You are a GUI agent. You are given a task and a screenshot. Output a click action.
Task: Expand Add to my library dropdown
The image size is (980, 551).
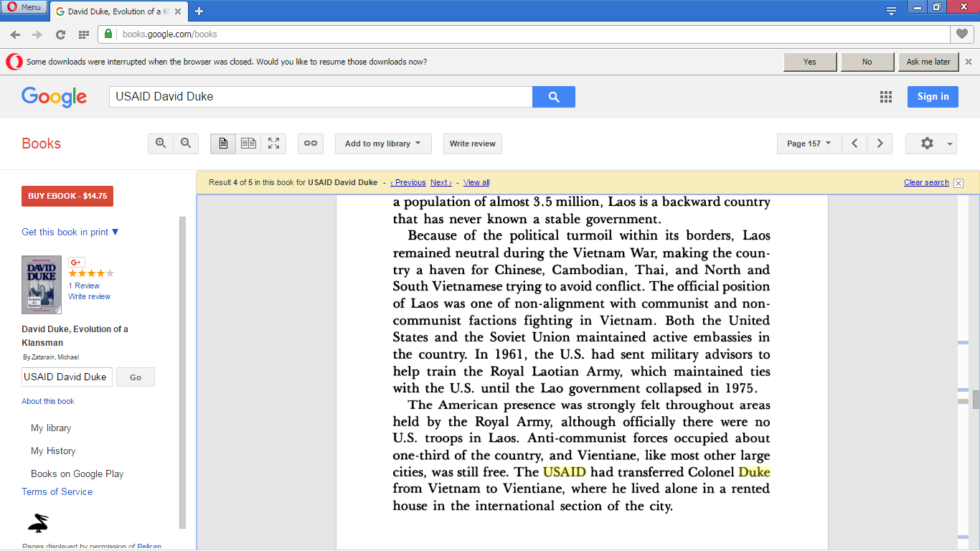[x=383, y=143]
